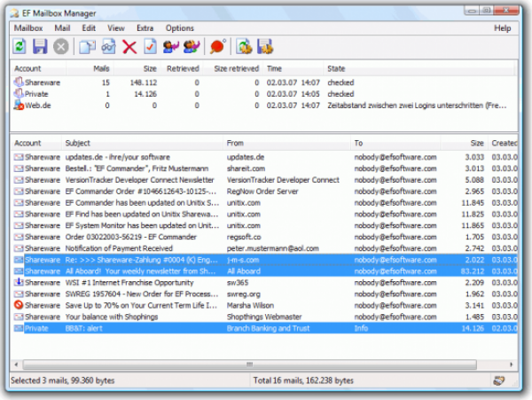Screen dimensions: 532x400
Task: Click sender 'Marsha Wilson'
Action: click(x=250, y=305)
